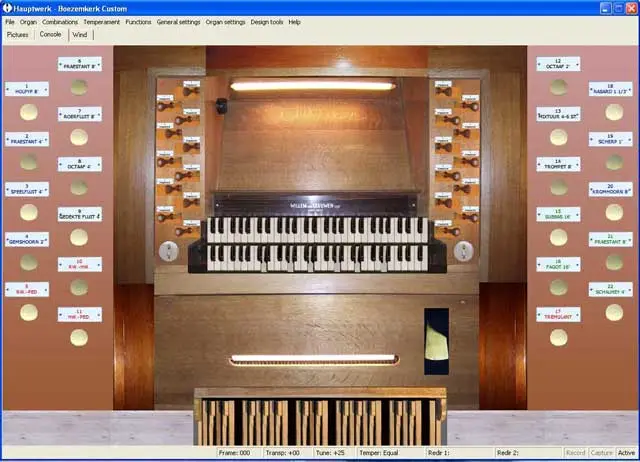
Task: Select the Gemshoorn 2' stop knob
Action: point(28,262)
